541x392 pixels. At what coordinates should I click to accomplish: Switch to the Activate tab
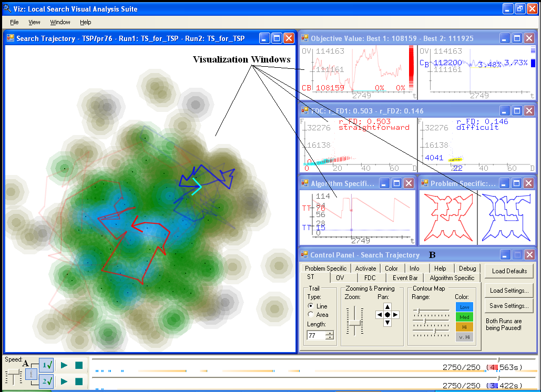(366, 268)
